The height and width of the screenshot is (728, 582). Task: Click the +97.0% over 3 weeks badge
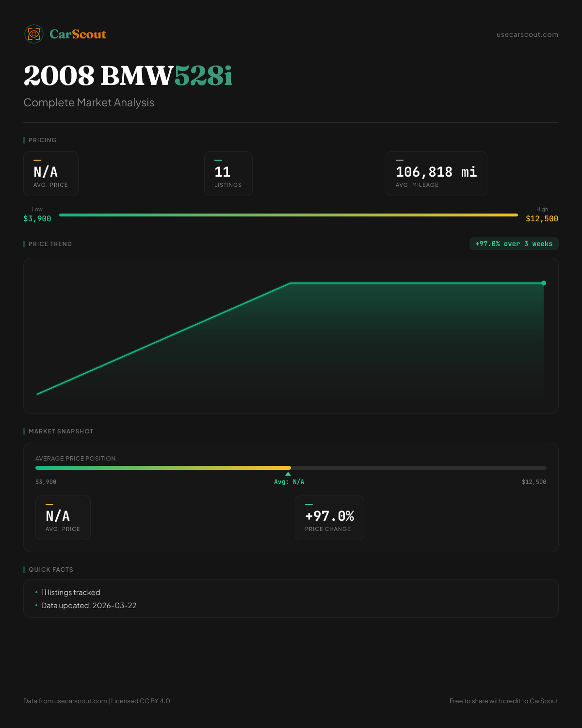[x=514, y=244]
